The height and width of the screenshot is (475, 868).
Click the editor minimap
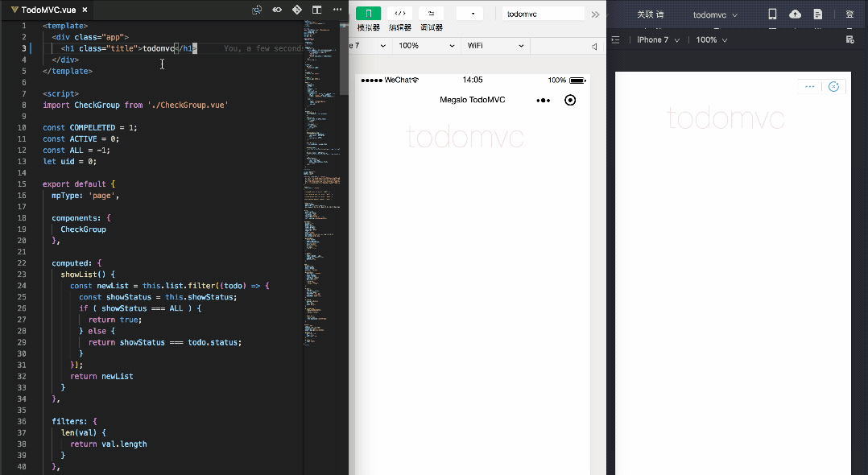(321, 183)
